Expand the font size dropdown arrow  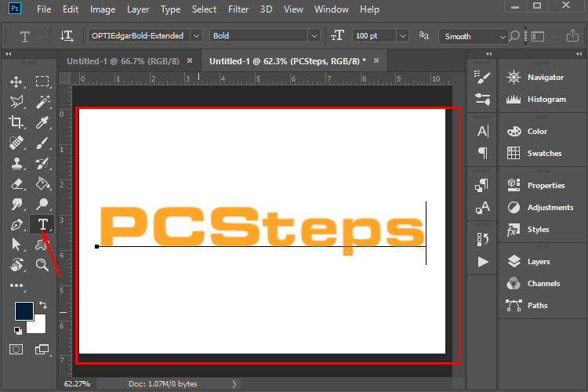tap(402, 36)
